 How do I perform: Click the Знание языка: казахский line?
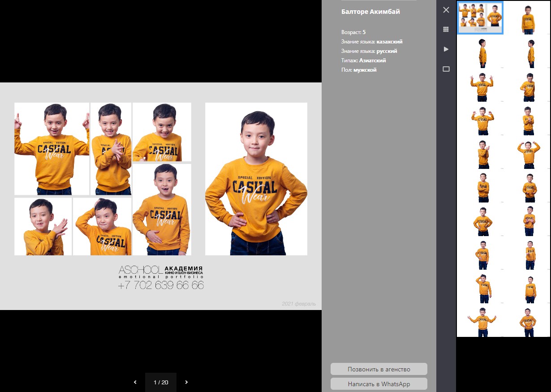[x=372, y=42]
